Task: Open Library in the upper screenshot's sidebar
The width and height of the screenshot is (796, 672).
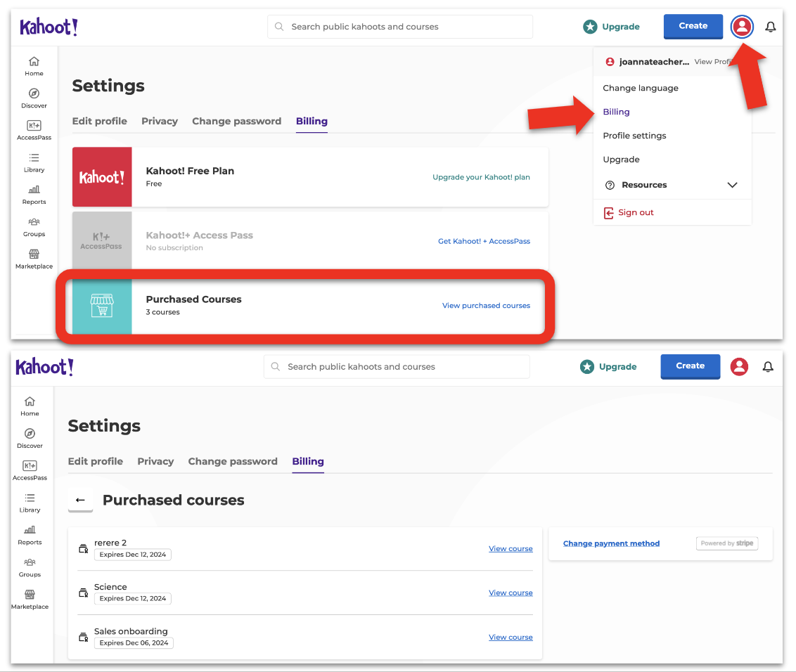Action: tap(34, 163)
